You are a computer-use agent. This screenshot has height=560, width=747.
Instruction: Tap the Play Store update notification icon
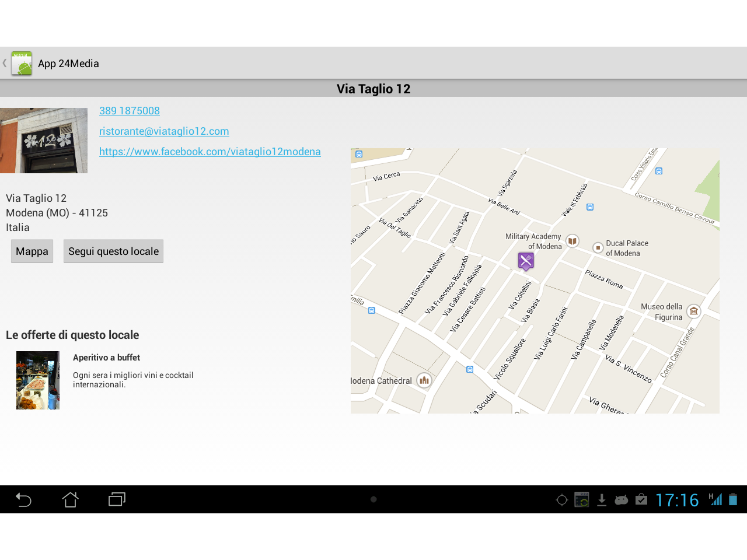coord(641,499)
